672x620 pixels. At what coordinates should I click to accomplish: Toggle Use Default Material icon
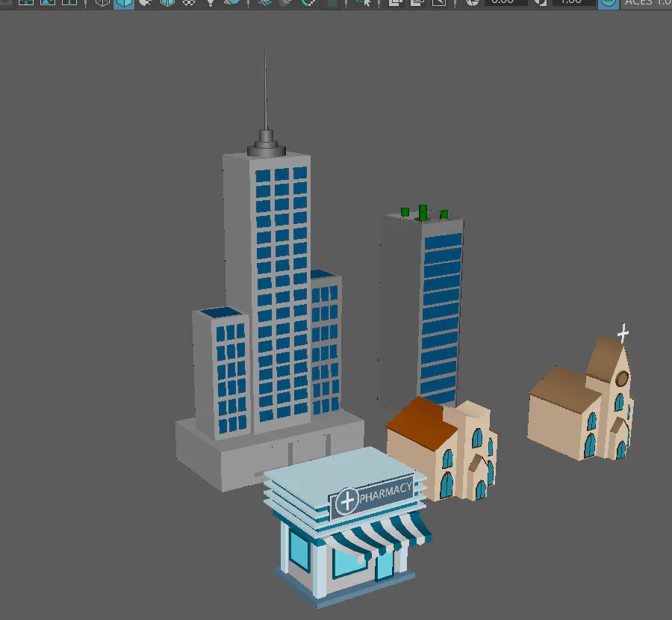tap(146, 2)
